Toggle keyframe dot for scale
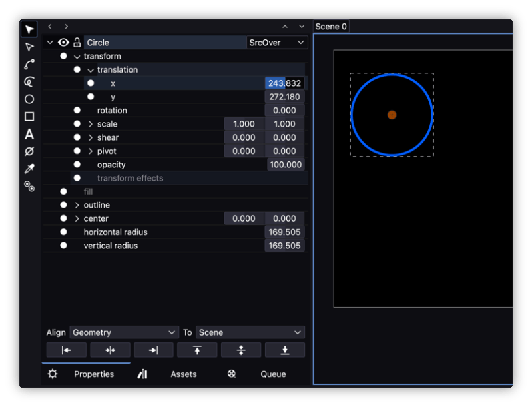532x407 pixels. tap(77, 124)
